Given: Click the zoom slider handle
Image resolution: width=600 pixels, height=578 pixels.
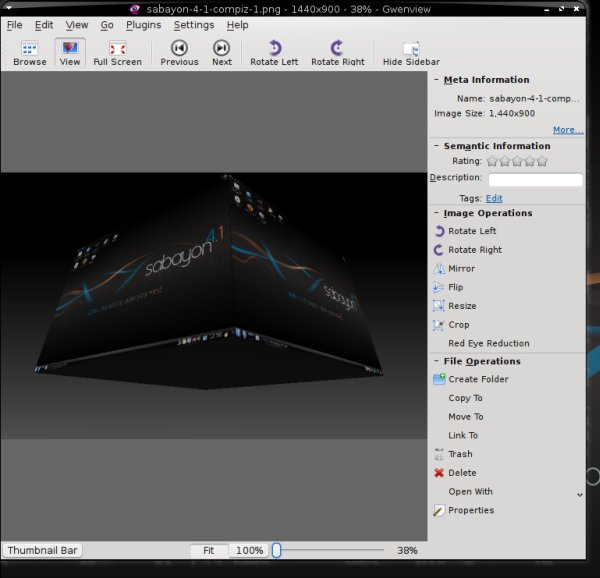Looking at the screenshot, I should 277,550.
